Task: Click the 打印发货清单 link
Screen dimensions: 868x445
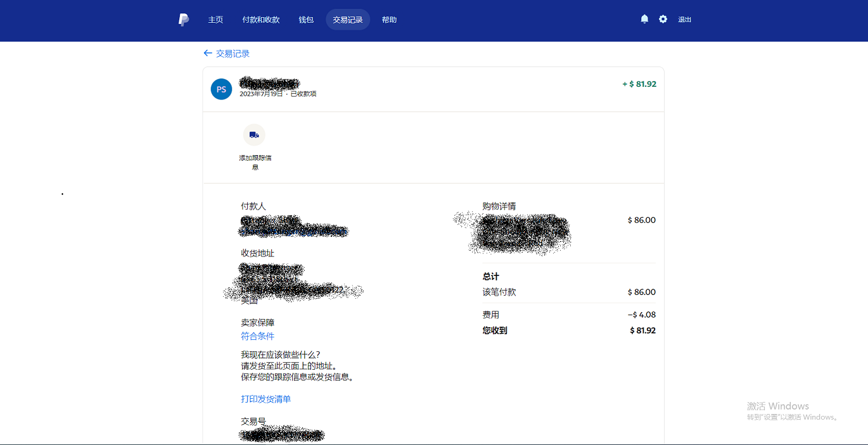Action: (265, 399)
